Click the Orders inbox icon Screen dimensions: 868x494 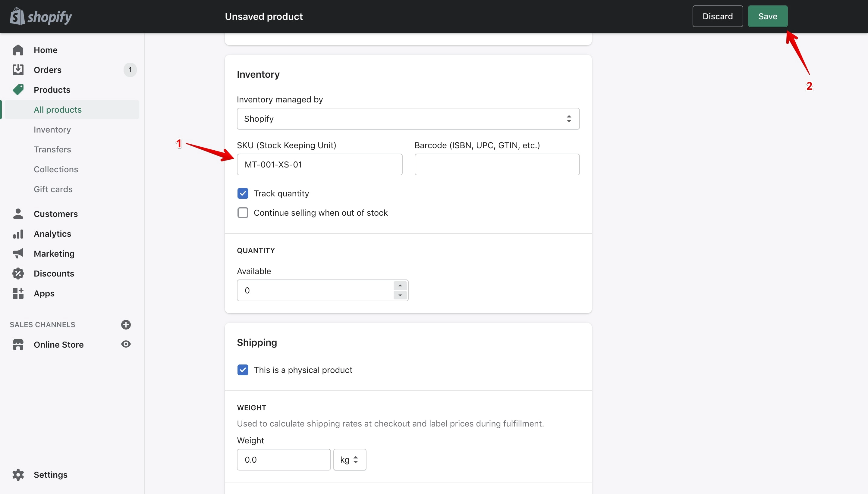click(x=18, y=70)
